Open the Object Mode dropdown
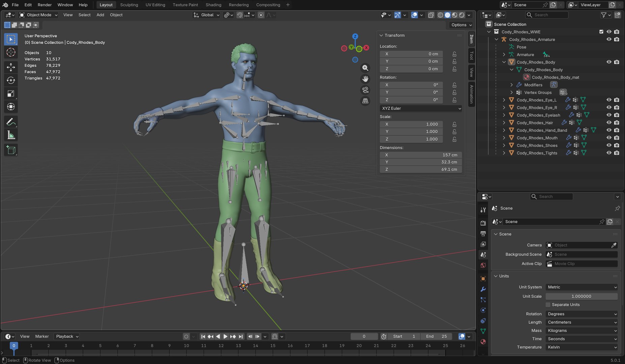 [x=38, y=15]
